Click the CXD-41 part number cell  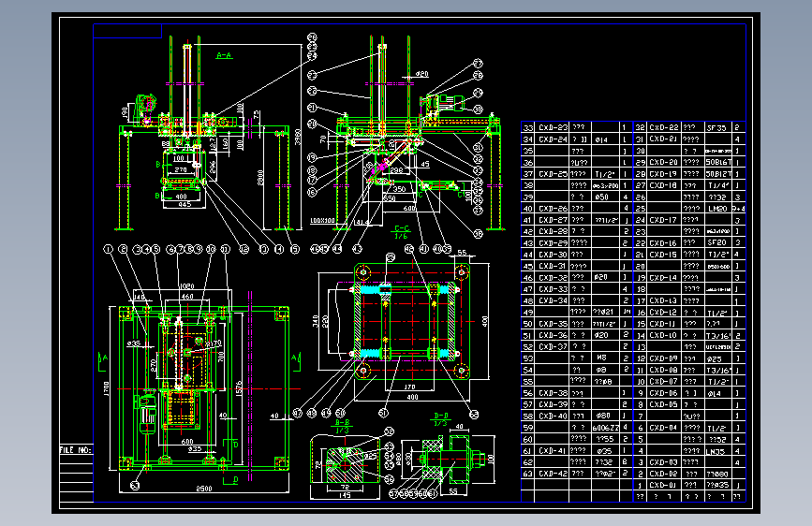pyautogui.click(x=554, y=451)
